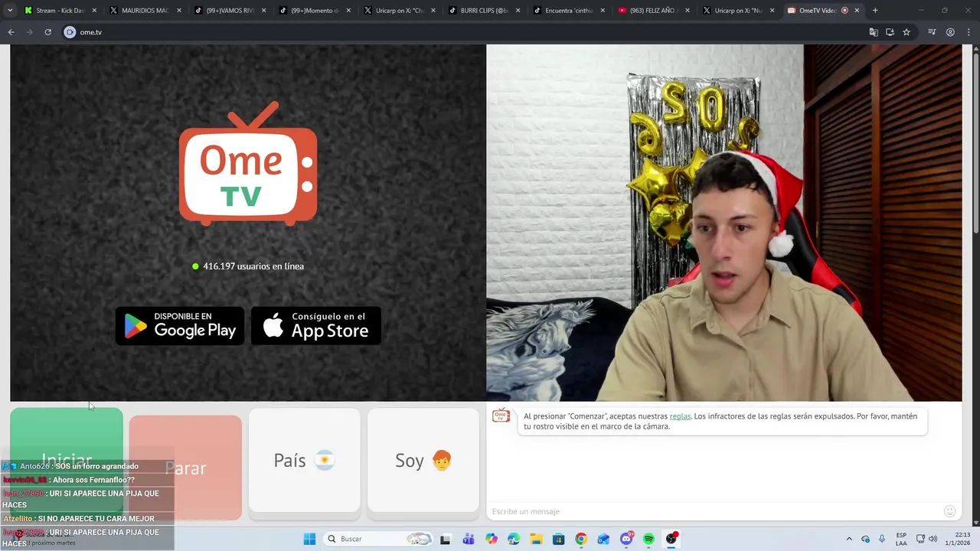Open Outlook from the taskbar
This screenshot has width=980, height=551.
tap(603, 539)
